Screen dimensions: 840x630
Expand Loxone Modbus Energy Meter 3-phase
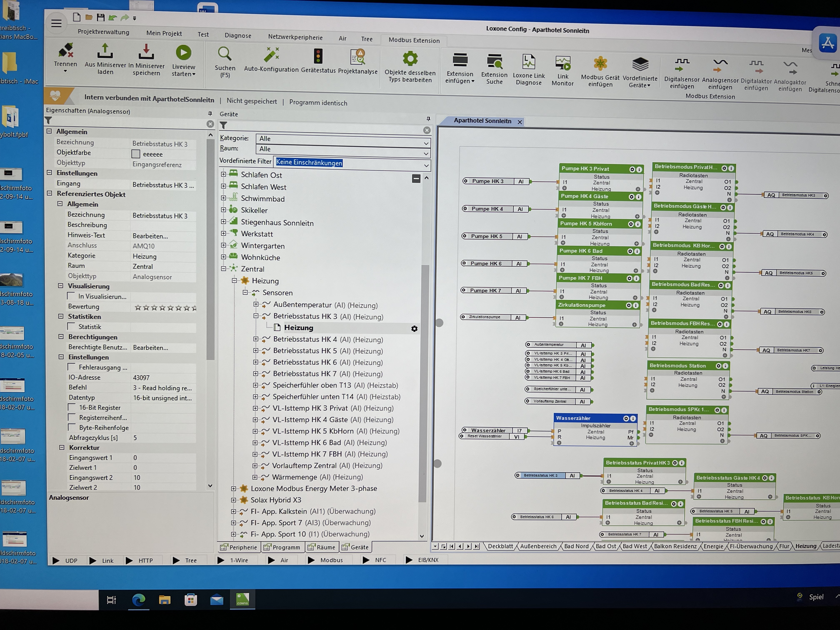click(234, 488)
